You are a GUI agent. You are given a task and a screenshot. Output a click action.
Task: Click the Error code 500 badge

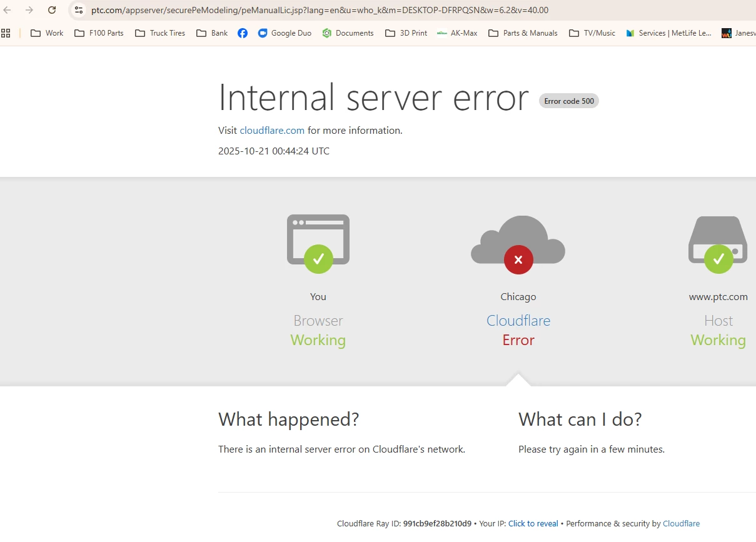(x=569, y=101)
